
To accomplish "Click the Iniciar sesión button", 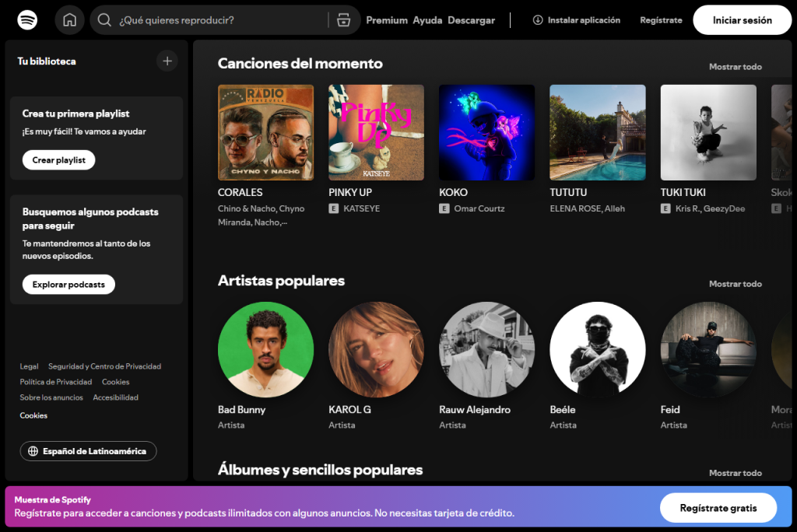I will click(742, 19).
